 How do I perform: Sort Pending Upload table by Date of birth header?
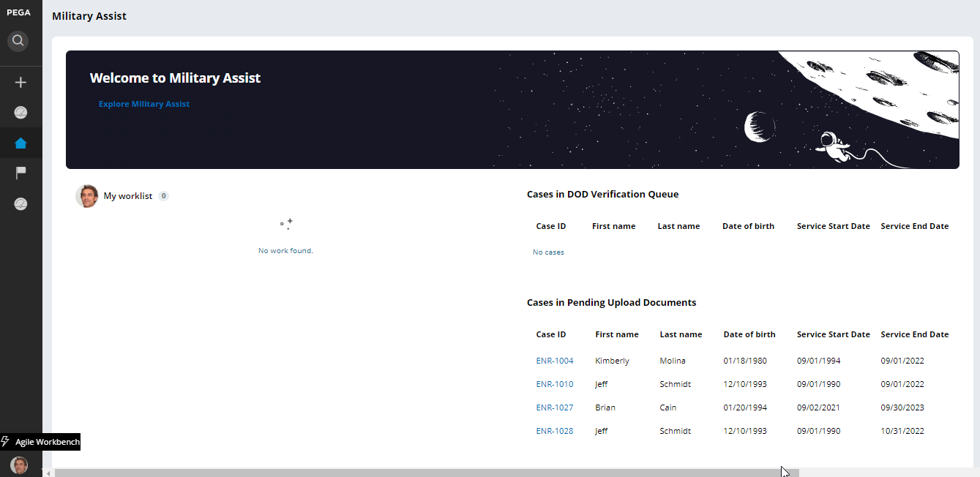tap(749, 334)
